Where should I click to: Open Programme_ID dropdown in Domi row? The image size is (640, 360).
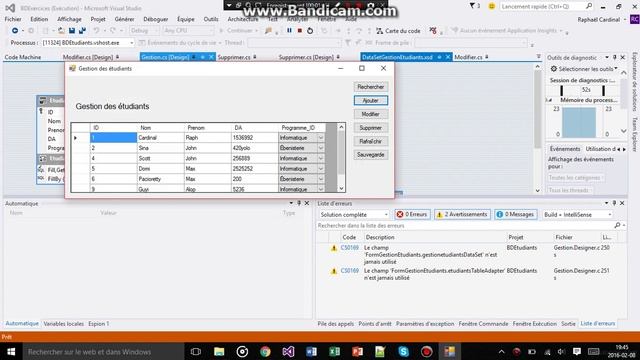(x=321, y=169)
